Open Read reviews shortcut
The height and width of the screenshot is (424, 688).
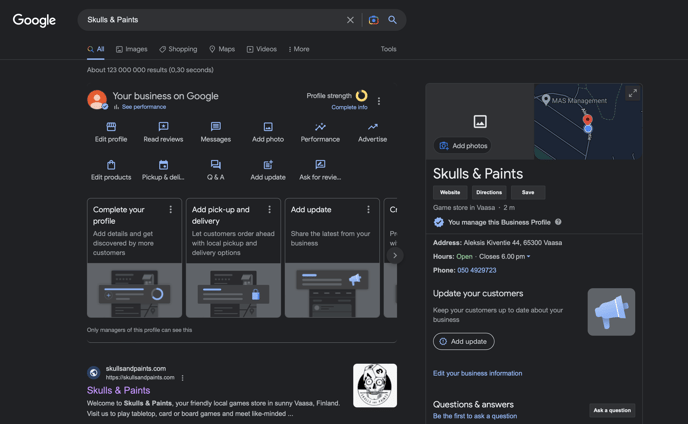pyautogui.click(x=163, y=133)
